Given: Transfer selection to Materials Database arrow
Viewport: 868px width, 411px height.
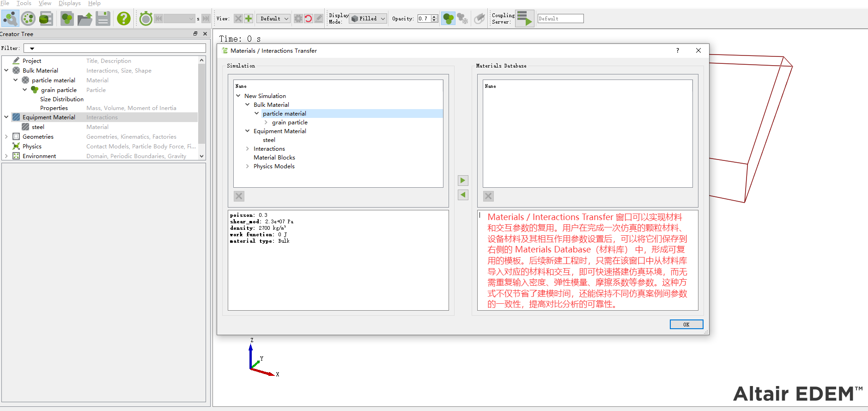Looking at the screenshot, I should tap(463, 180).
